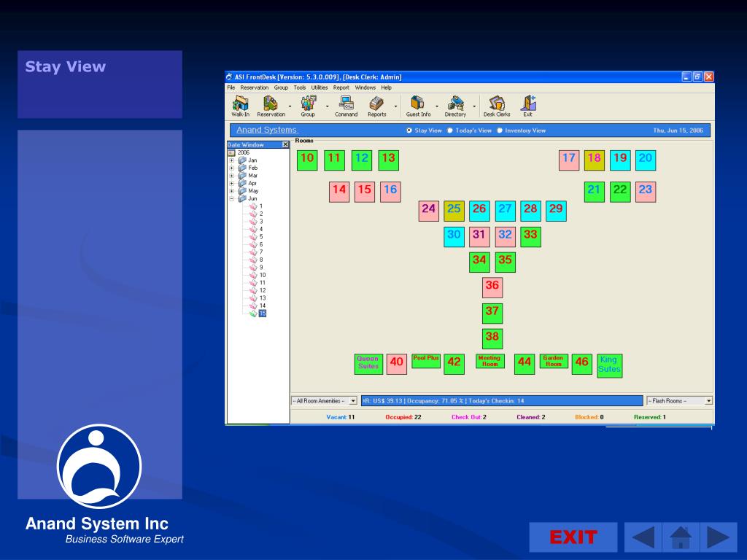The height and width of the screenshot is (560, 747).
Task: Select room 14 pink tile
Action: (339, 192)
